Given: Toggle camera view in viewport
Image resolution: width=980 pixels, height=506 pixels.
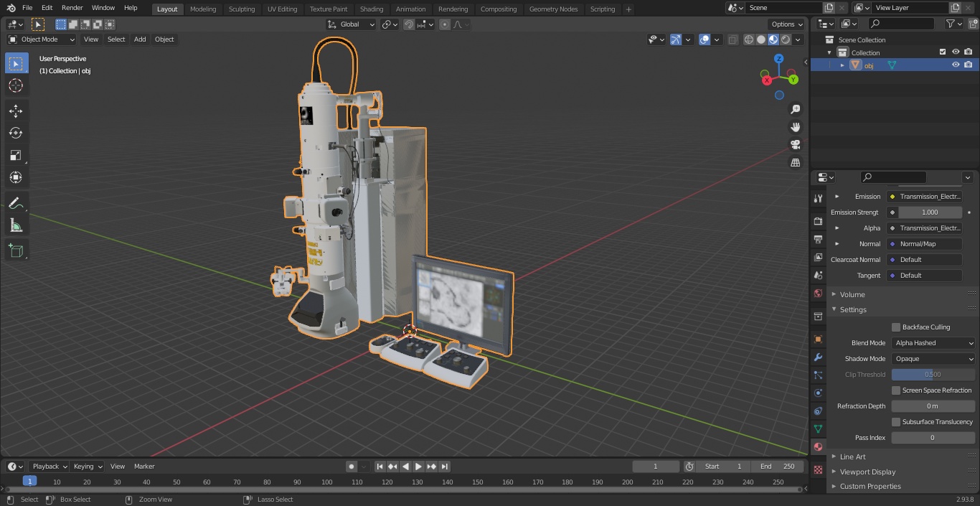Looking at the screenshot, I should (x=795, y=144).
